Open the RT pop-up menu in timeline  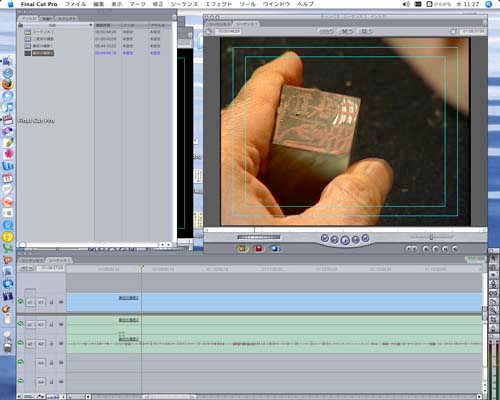[x=27, y=268]
